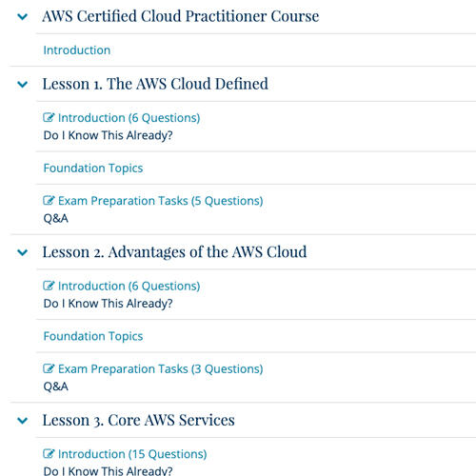Open Introduction (15 Questions) in Lesson 3

[132, 454]
